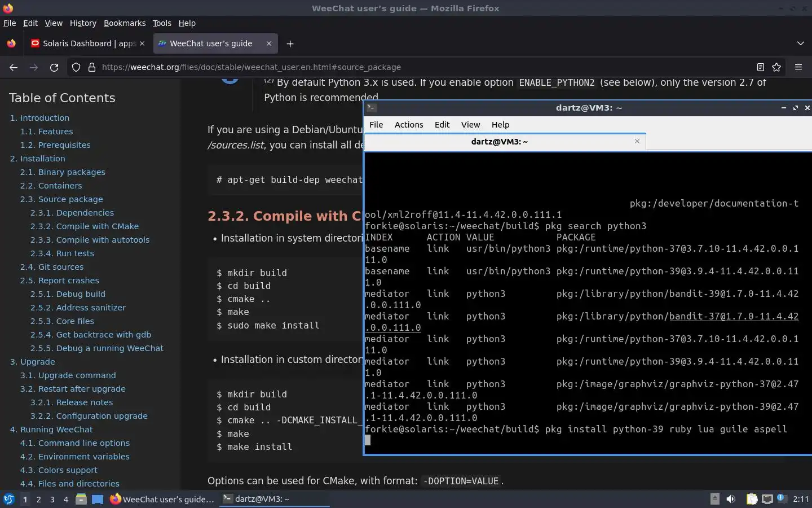Image resolution: width=812 pixels, height=508 pixels.
Task: Open terminal View menu
Action: (470, 125)
